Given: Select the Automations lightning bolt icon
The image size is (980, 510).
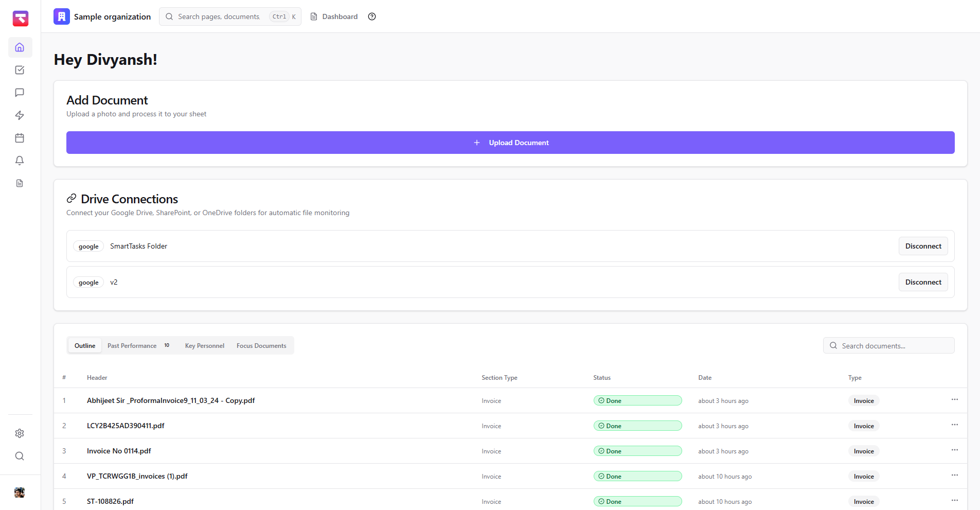Looking at the screenshot, I should pyautogui.click(x=20, y=115).
